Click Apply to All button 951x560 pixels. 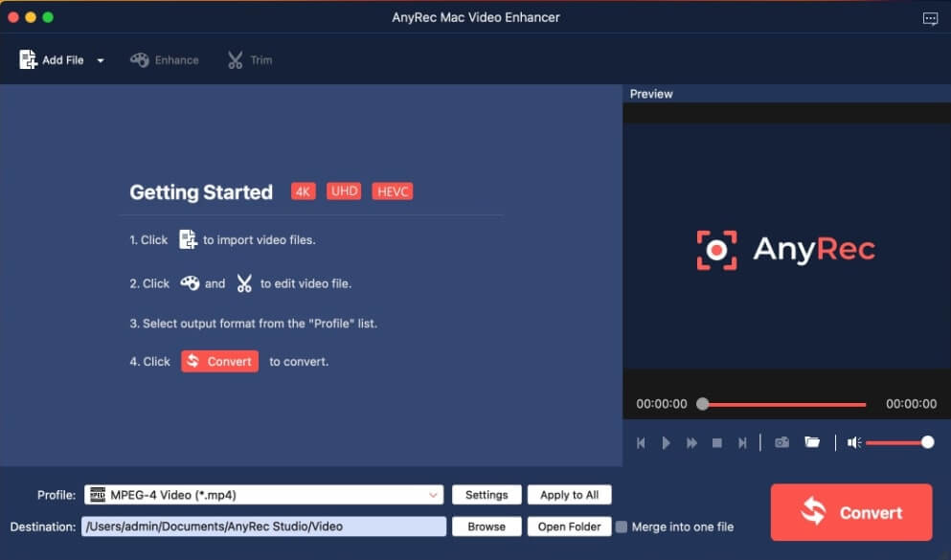point(570,495)
